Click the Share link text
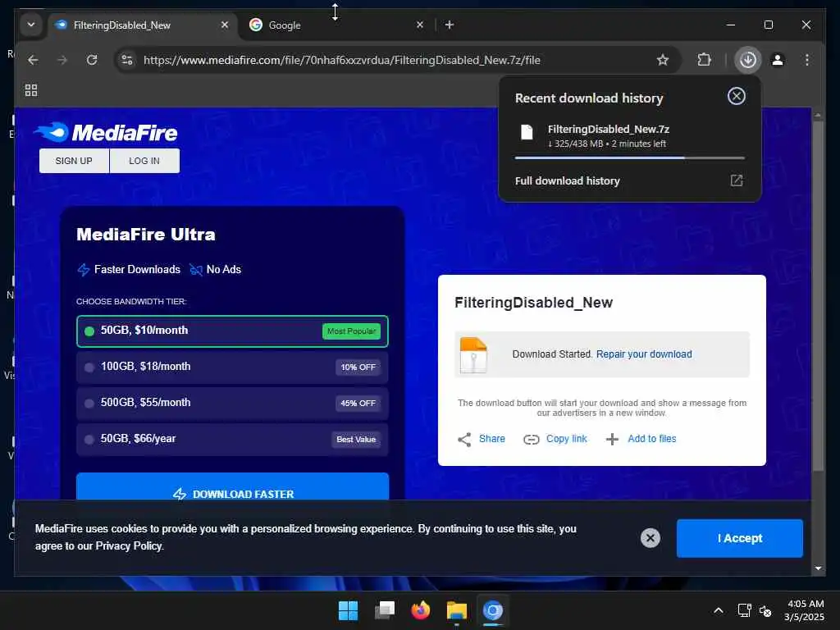The width and height of the screenshot is (840, 630). tap(492, 439)
